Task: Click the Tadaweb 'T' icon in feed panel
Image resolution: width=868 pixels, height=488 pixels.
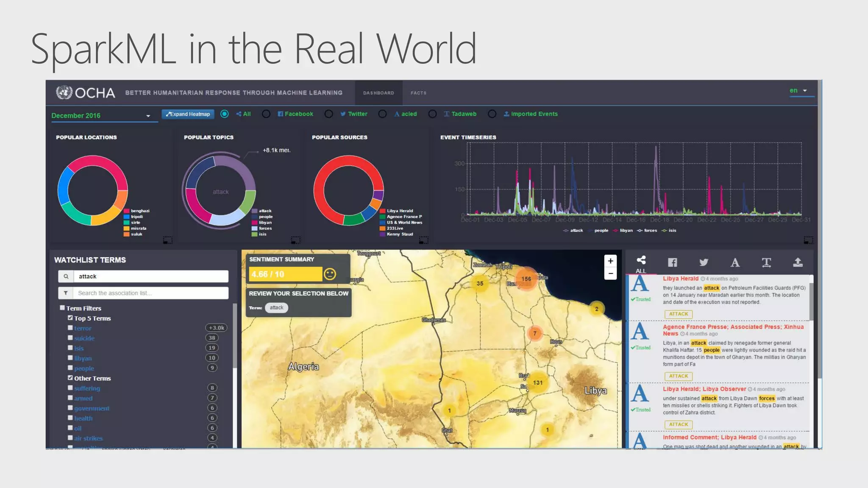Action: (766, 263)
